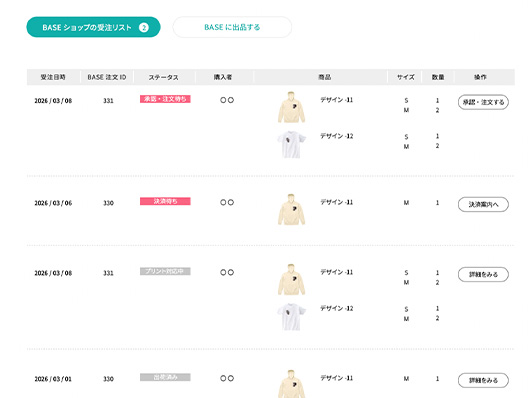Click order ID 330 in the 決済待ち order
This screenshot has width=532, height=398.
[x=108, y=203]
